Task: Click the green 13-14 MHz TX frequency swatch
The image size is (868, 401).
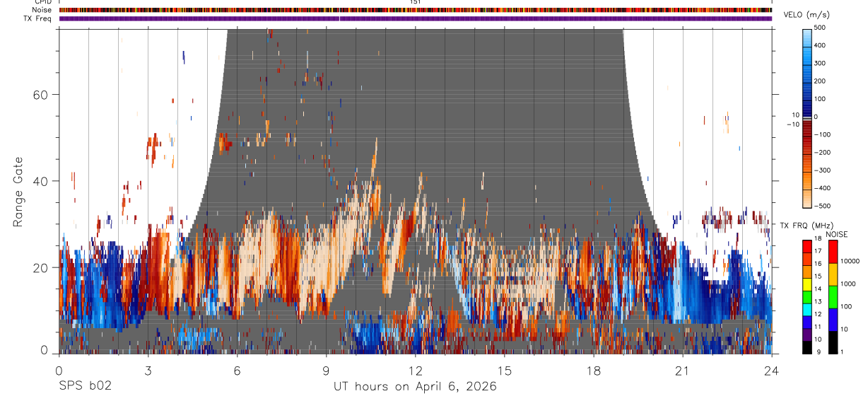Action: (807, 297)
